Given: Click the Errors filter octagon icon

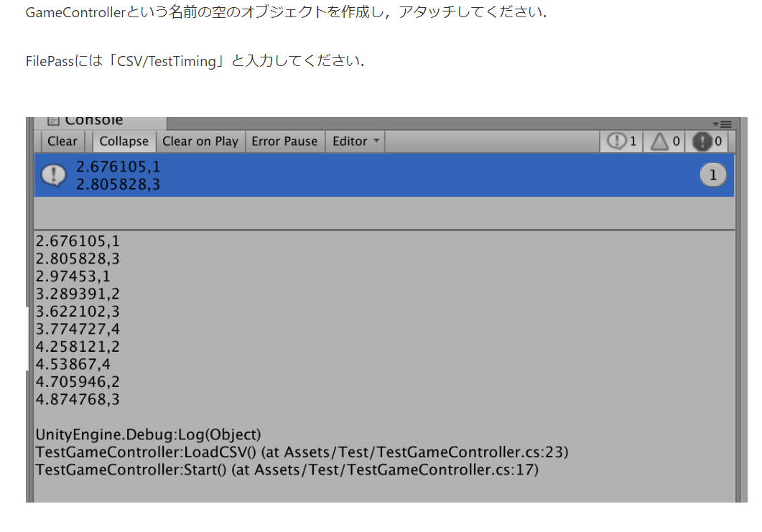Looking at the screenshot, I should (x=702, y=141).
